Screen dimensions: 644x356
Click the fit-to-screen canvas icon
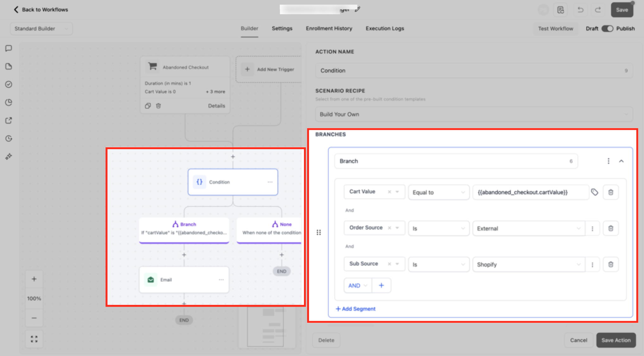coord(34,339)
